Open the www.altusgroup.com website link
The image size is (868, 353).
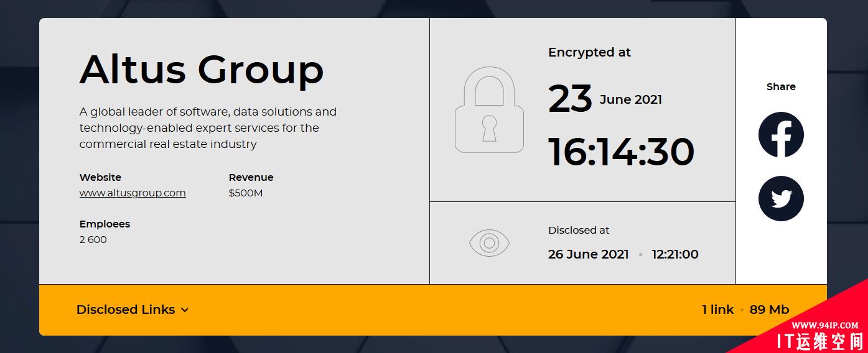click(x=133, y=193)
